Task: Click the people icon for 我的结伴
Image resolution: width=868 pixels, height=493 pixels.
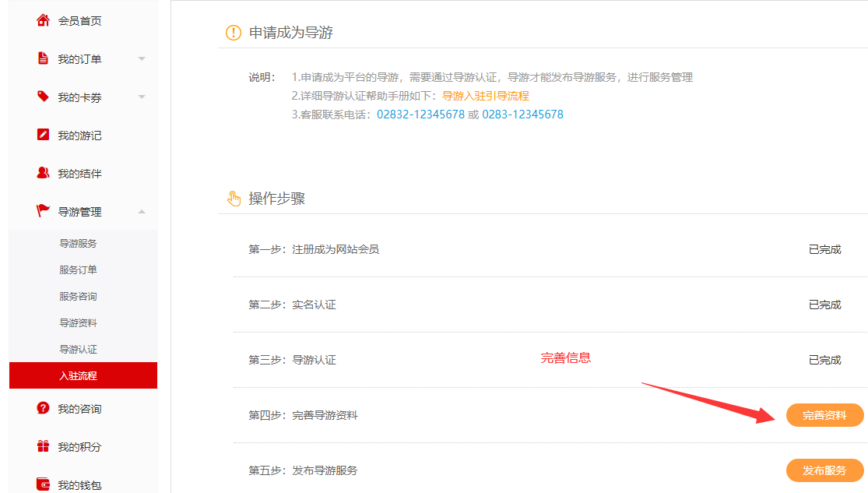Action: click(43, 173)
